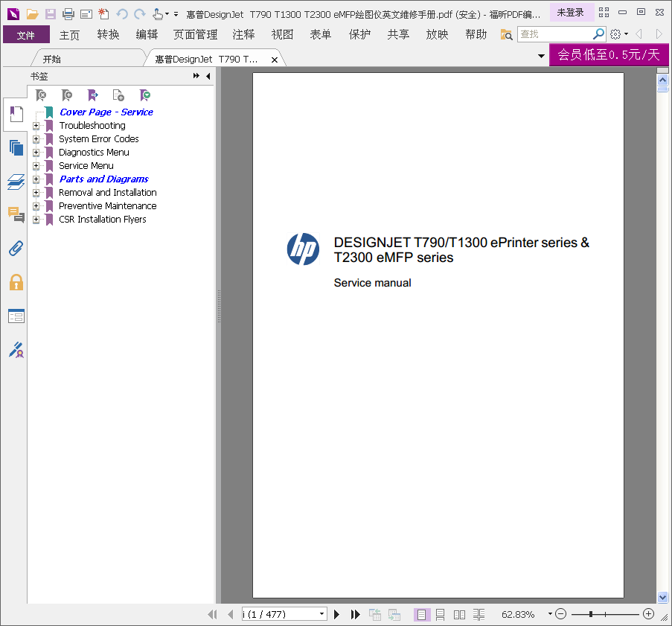Switch to the 转换 ribbon tab
This screenshot has height=626, width=672.
tap(108, 34)
